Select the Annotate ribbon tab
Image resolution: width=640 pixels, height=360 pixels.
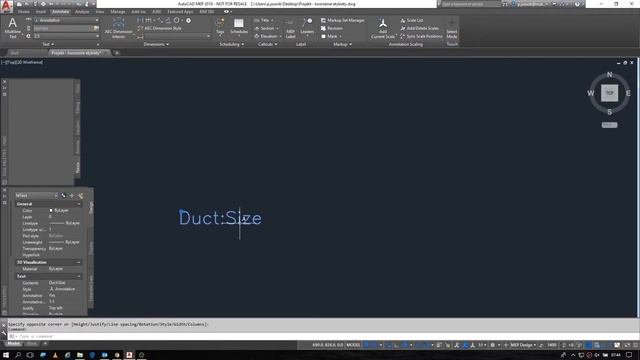[x=60, y=12]
